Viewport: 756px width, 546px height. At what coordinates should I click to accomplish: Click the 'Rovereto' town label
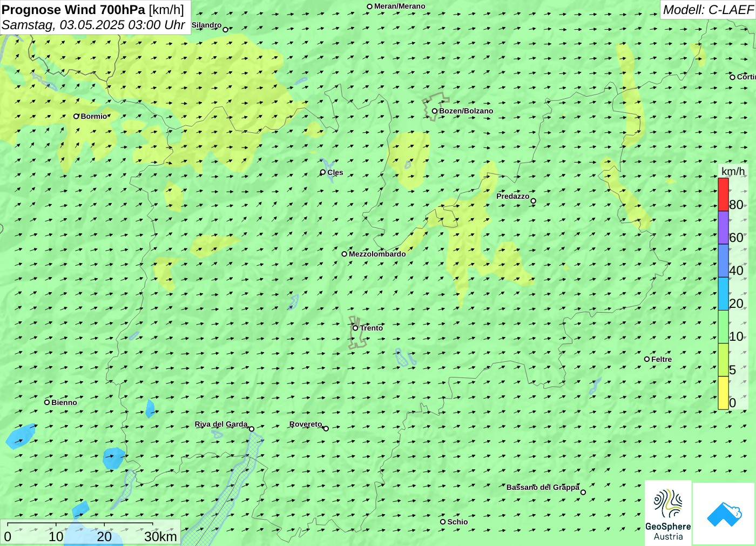306,424
